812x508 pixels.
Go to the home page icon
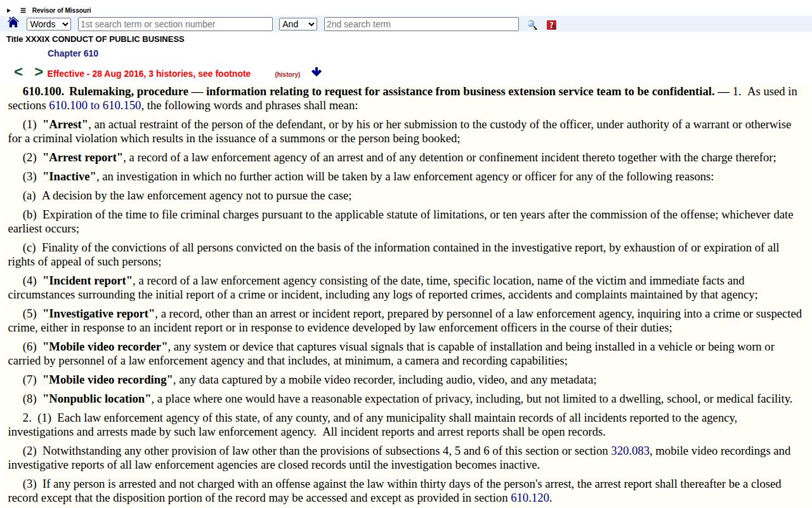13,23
